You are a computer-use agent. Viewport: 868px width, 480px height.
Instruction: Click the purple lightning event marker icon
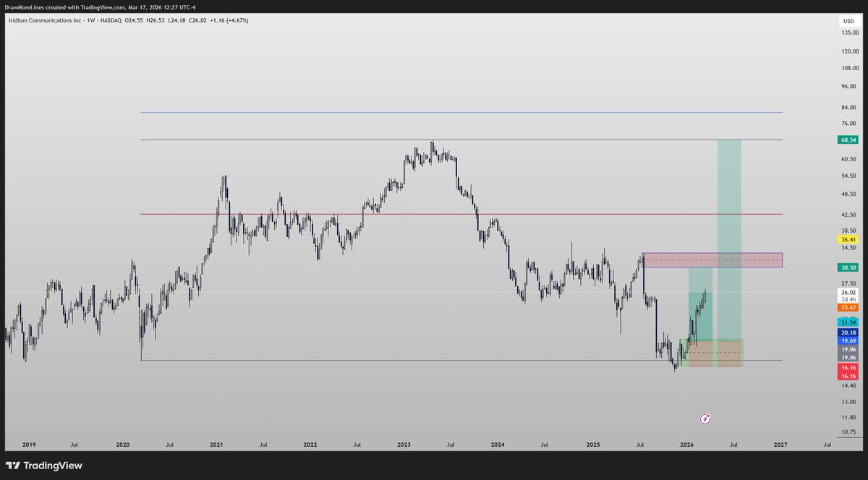point(706,419)
